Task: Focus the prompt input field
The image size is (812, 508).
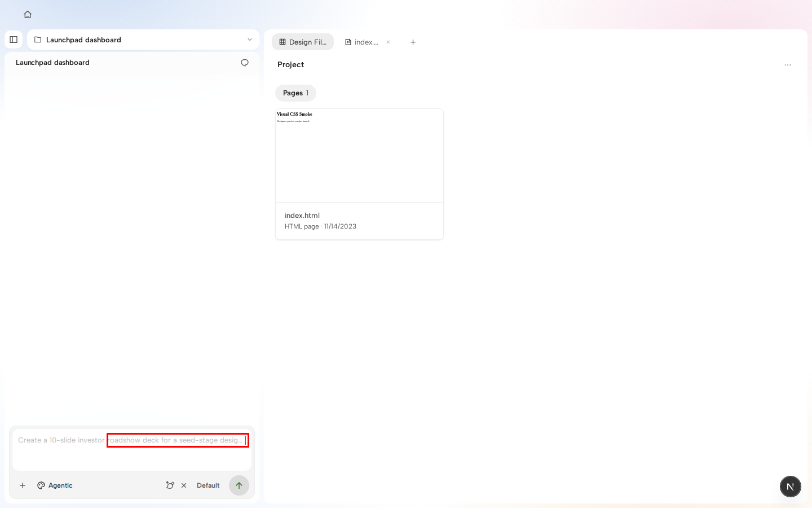Action: (132, 449)
